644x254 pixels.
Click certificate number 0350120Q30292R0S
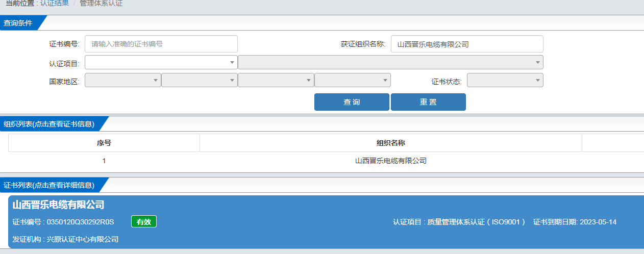(x=80, y=222)
